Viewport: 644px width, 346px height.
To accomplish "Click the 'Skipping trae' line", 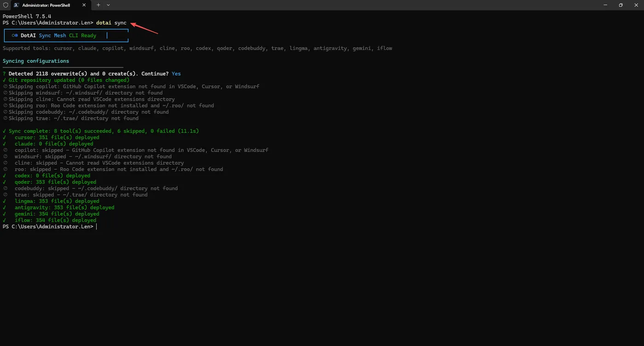I will pos(71,119).
